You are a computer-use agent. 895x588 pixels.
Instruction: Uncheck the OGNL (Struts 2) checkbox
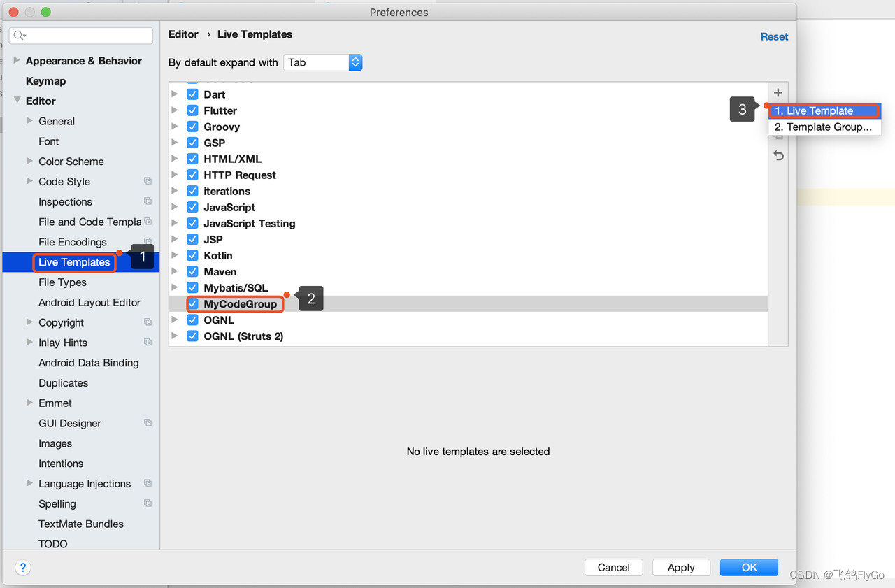(x=192, y=336)
